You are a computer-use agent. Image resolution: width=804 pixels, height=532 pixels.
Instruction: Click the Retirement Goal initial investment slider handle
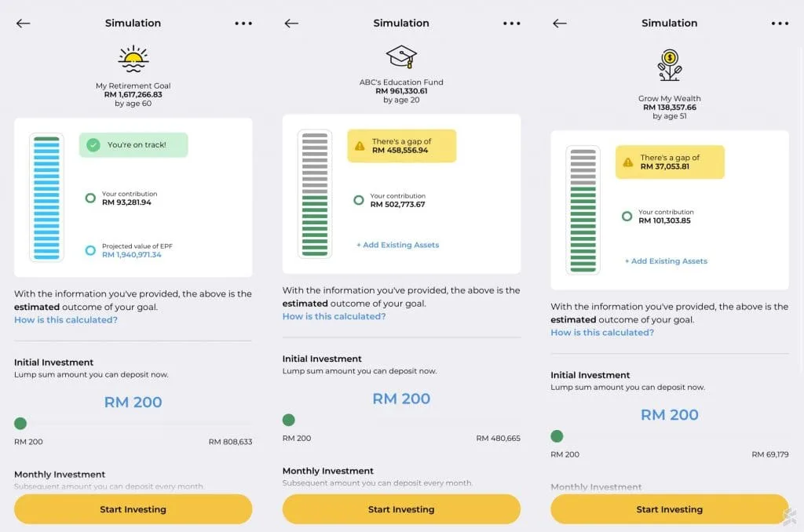tap(20, 424)
